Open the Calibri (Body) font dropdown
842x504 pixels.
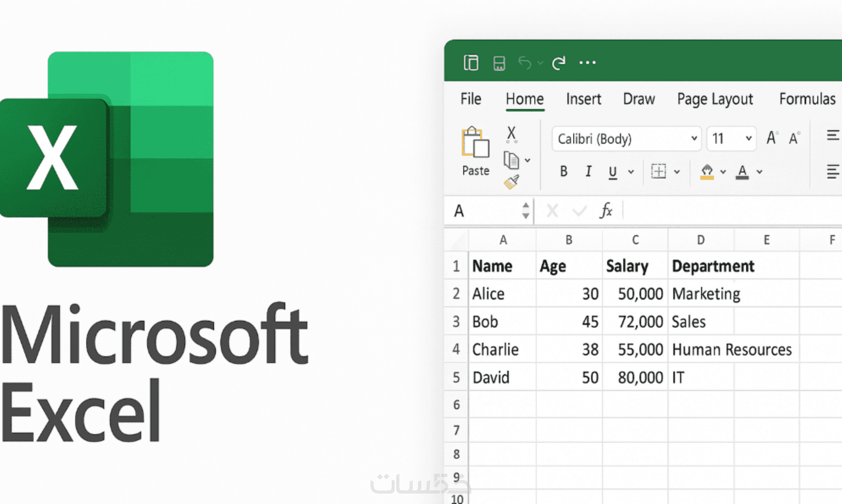693,139
